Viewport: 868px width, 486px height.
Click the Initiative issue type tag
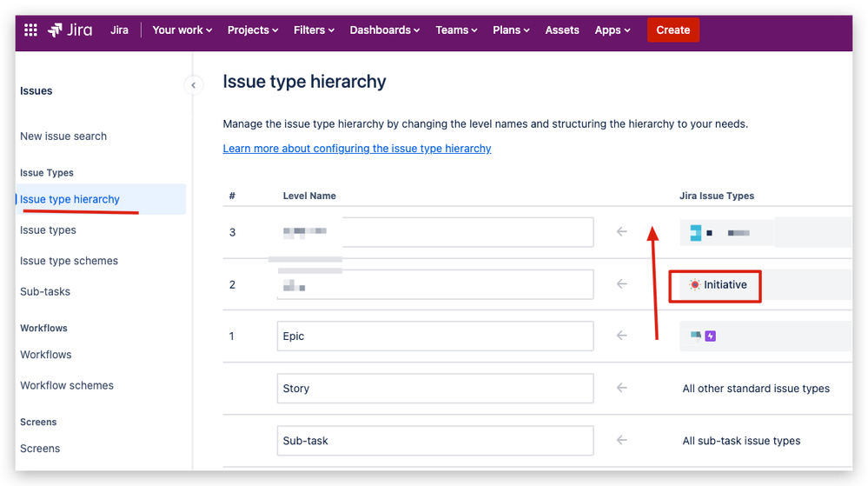(x=718, y=285)
